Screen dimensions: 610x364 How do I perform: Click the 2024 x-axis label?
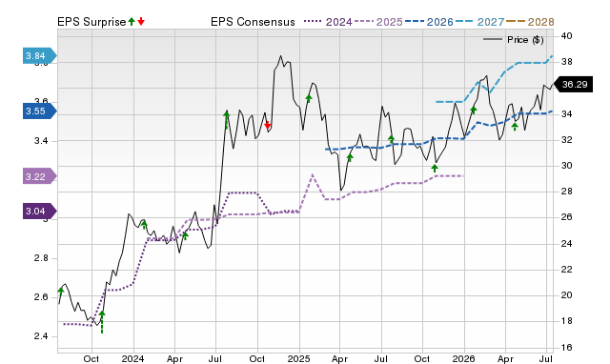pyautogui.click(x=132, y=358)
